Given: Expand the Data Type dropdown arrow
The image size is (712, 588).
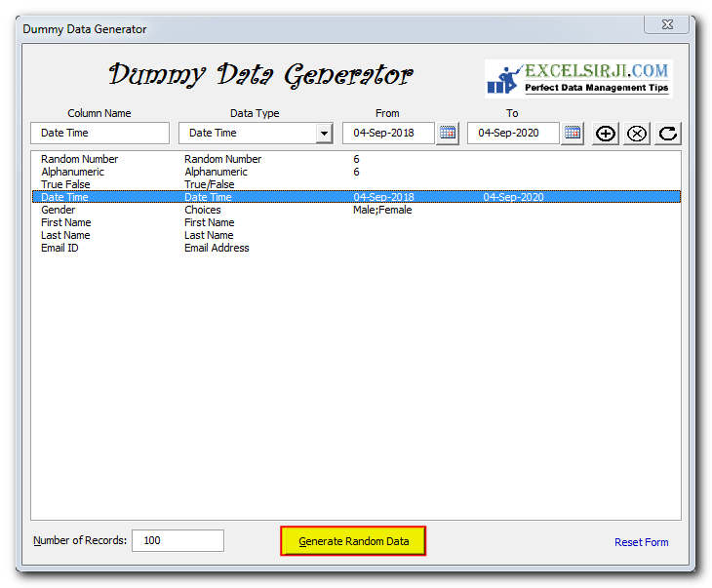Looking at the screenshot, I should [x=324, y=134].
